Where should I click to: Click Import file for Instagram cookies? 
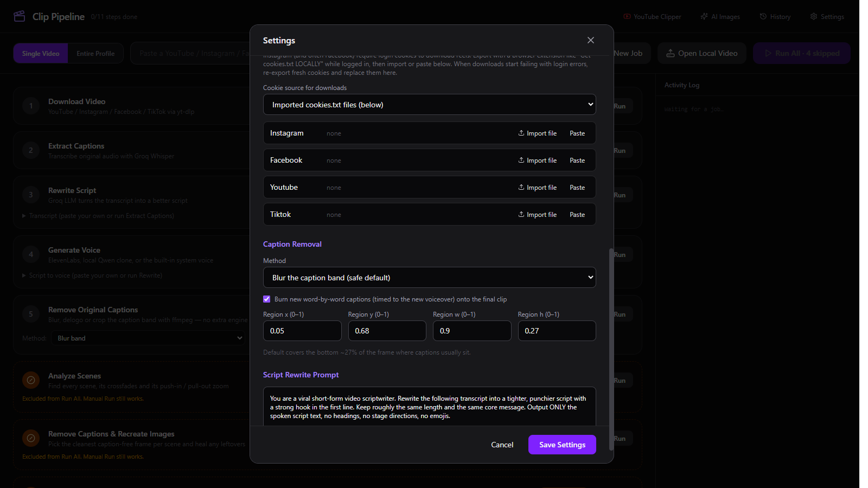(x=537, y=133)
